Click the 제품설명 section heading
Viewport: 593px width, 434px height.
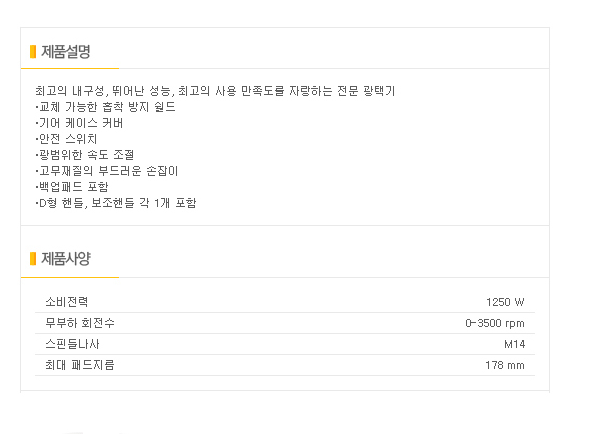point(66,51)
